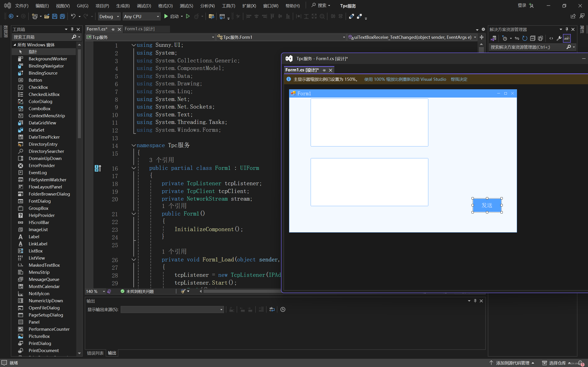
Task: Click the 发送 button on Form1 designer
Action: 487,205
